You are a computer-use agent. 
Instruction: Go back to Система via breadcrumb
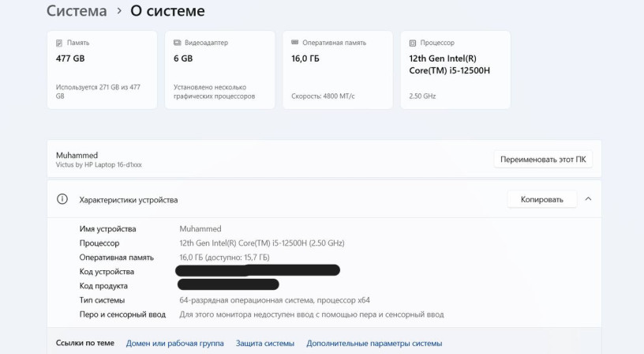click(77, 11)
